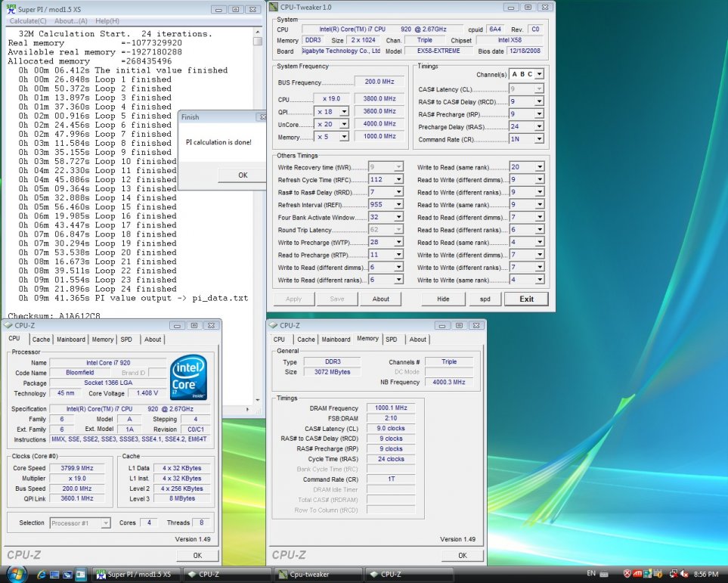Image resolution: width=728 pixels, height=583 pixels.
Task: Click the red security shield tray icon
Action: click(x=627, y=574)
